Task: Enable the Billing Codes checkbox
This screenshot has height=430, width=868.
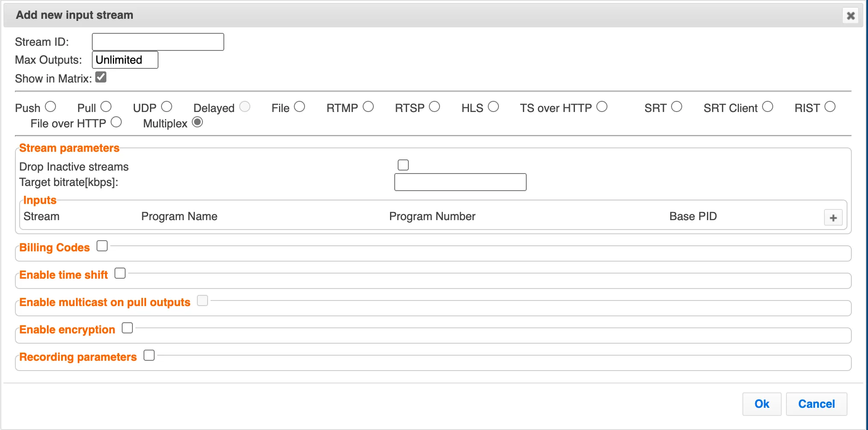Action: pyautogui.click(x=102, y=246)
